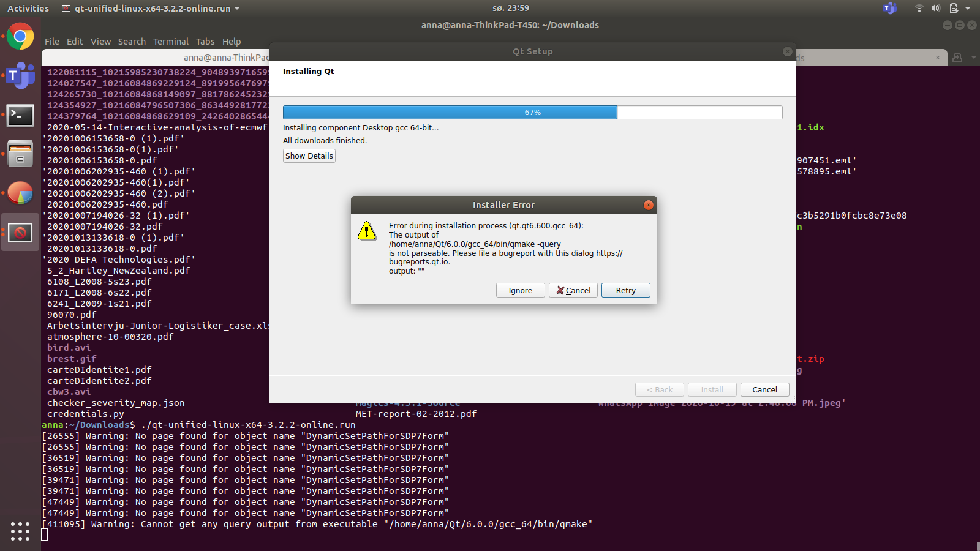
Task: Open the Terminal menu in menu bar
Action: [170, 42]
